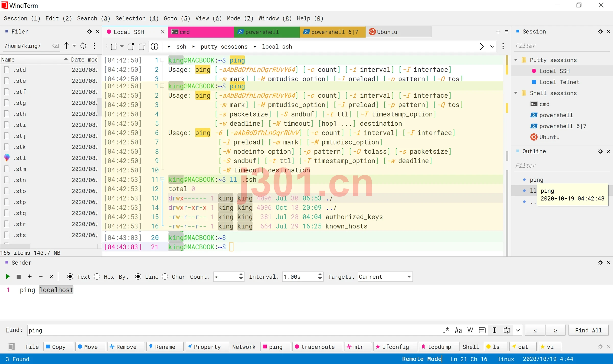
Task: Click the duplicate session toolbar icon
Action: [x=142, y=46]
